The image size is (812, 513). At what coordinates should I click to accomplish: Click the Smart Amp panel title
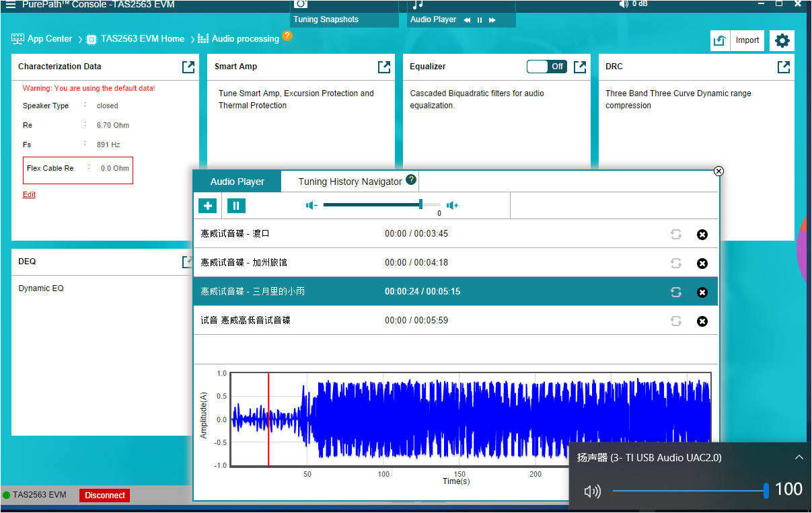point(235,67)
